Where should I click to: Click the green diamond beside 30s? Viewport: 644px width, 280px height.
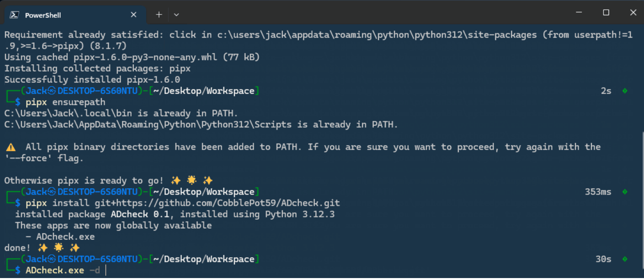625,259
